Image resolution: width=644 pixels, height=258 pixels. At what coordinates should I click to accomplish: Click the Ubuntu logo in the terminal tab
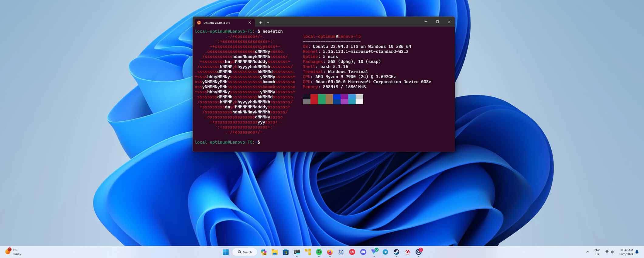199,23
